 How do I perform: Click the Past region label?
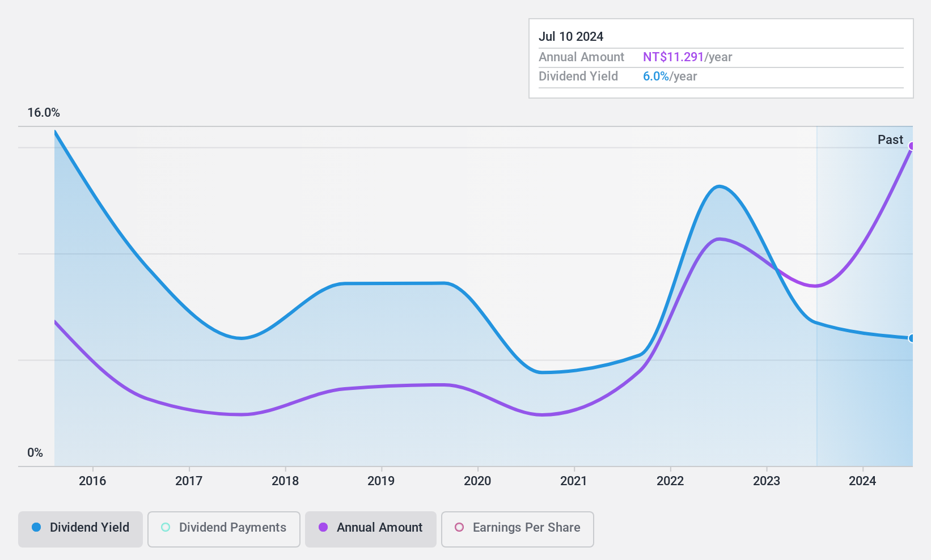[x=890, y=140]
